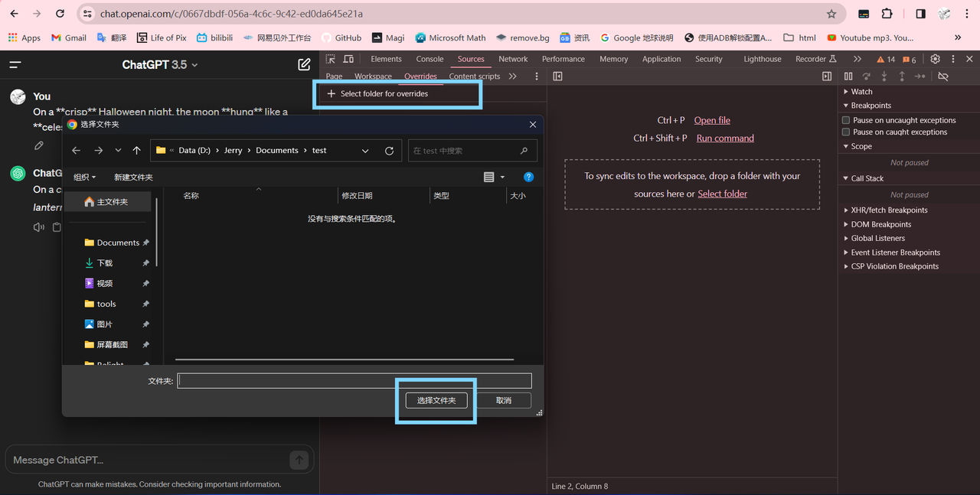Switch to the Console tab
980x495 pixels.
click(x=430, y=59)
